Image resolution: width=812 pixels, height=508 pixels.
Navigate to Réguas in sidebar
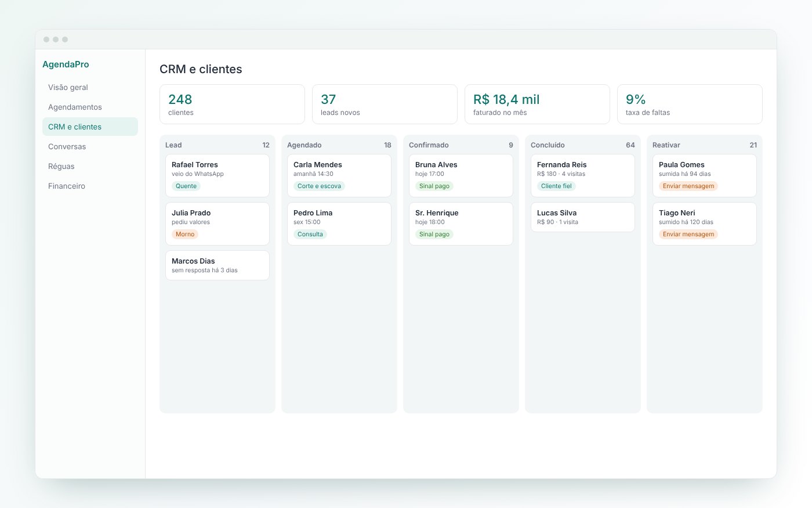click(90, 166)
